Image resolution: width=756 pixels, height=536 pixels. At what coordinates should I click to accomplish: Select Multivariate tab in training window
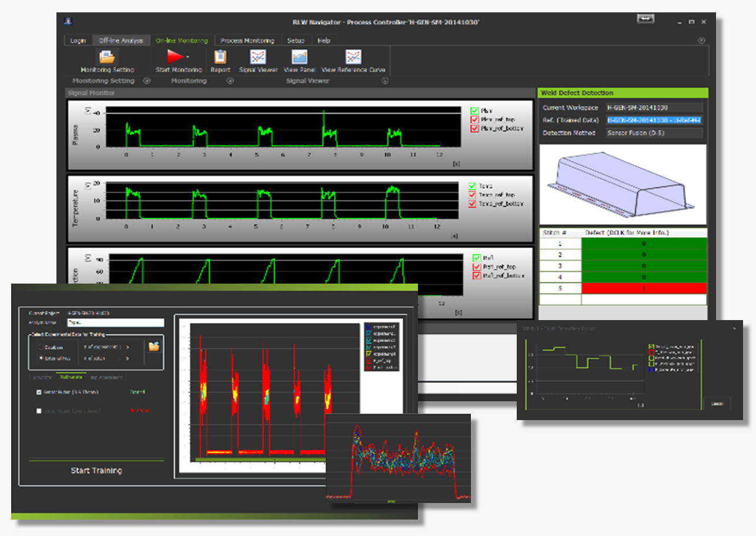click(71, 377)
